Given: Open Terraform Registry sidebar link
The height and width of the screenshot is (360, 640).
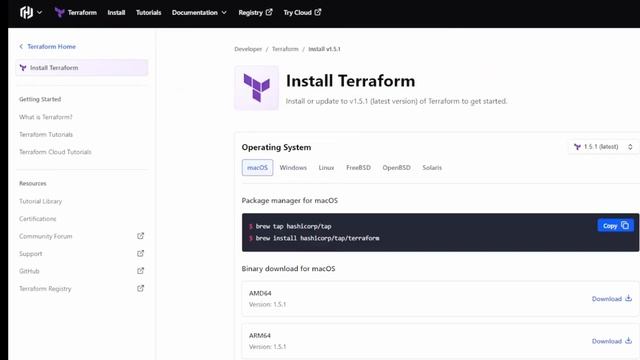Looking at the screenshot, I should click(45, 289).
